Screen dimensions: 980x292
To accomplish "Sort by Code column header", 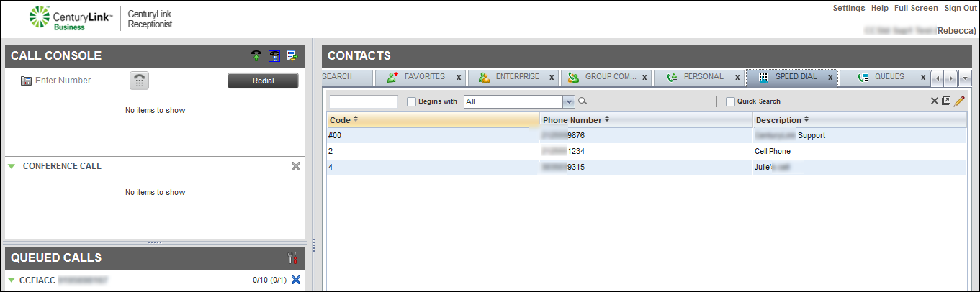I will pos(433,120).
